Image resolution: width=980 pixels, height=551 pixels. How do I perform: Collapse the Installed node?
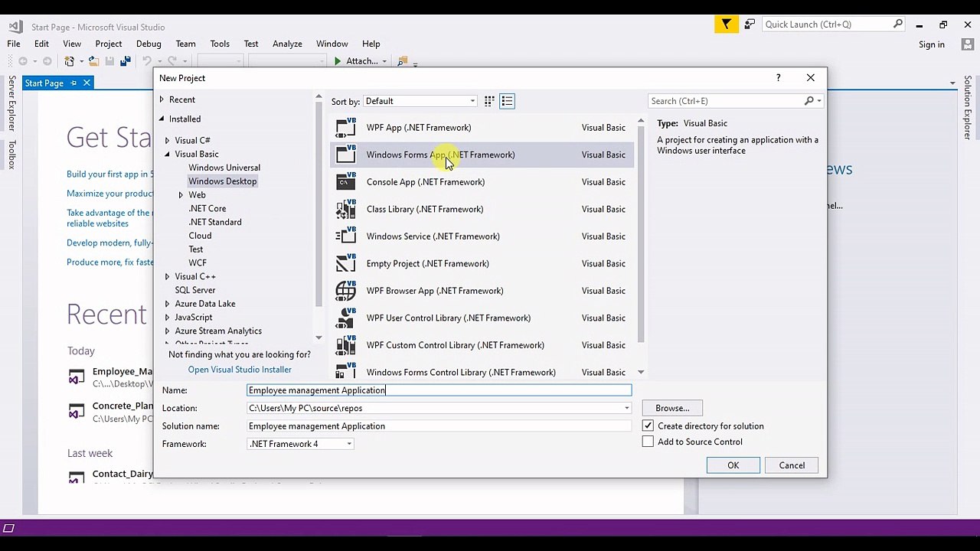(162, 119)
